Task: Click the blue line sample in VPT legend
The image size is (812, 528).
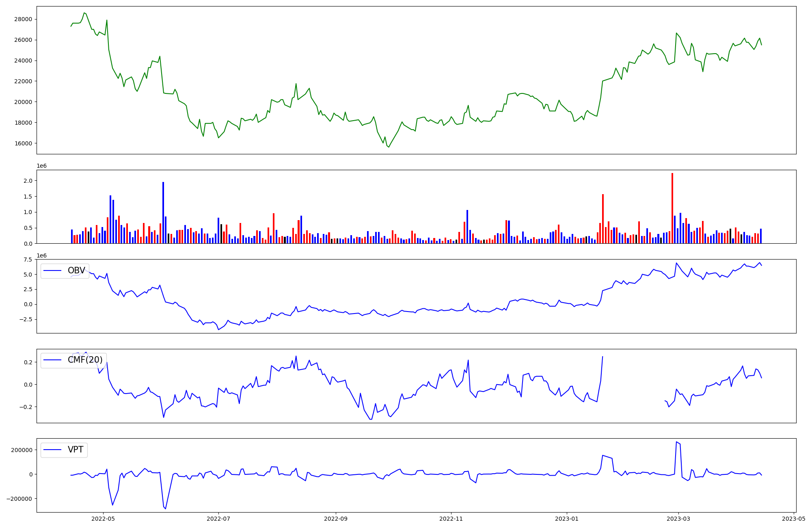Action: click(x=52, y=450)
